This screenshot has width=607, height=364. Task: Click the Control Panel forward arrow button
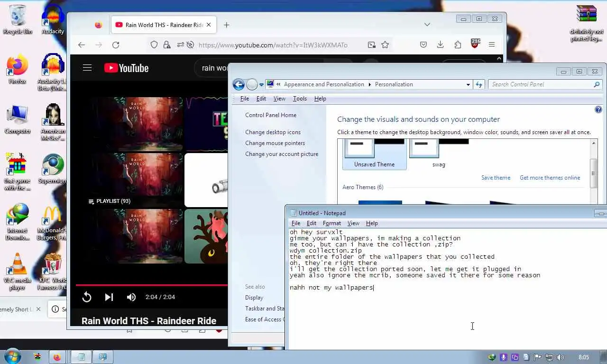pos(252,84)
